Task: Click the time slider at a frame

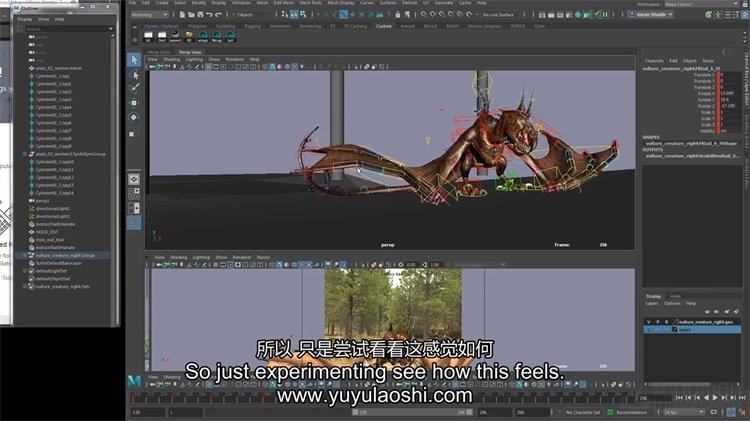Action: (383, 398)
